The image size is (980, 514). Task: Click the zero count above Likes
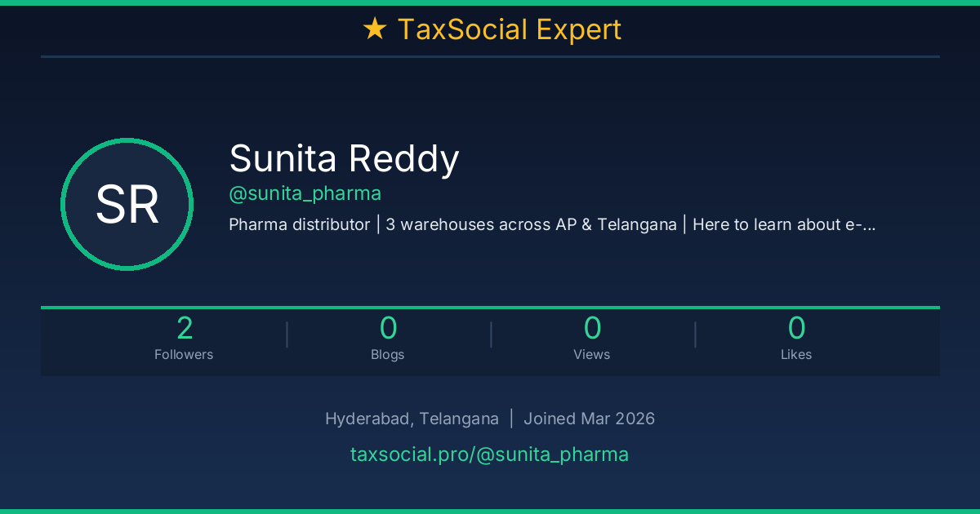click(796, 328)
